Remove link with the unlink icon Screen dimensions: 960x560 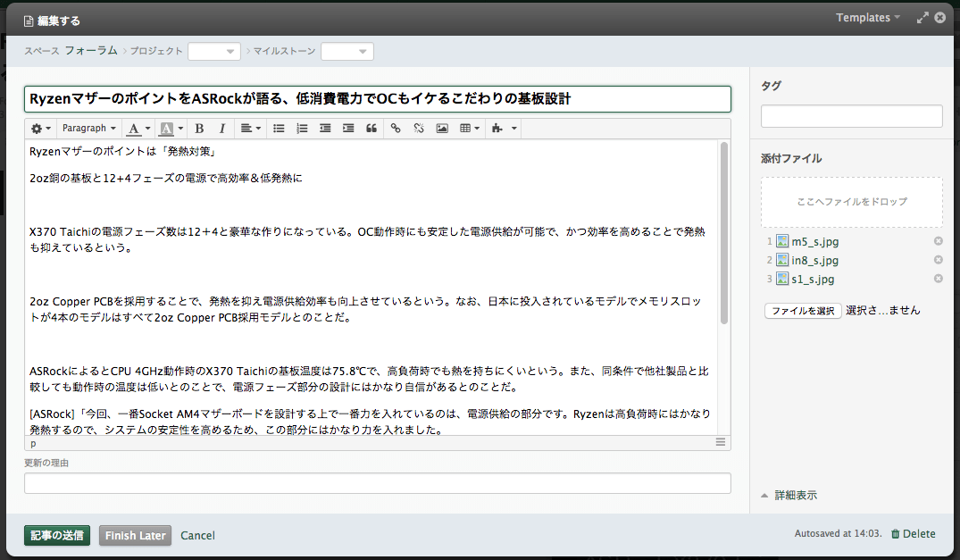419,129
